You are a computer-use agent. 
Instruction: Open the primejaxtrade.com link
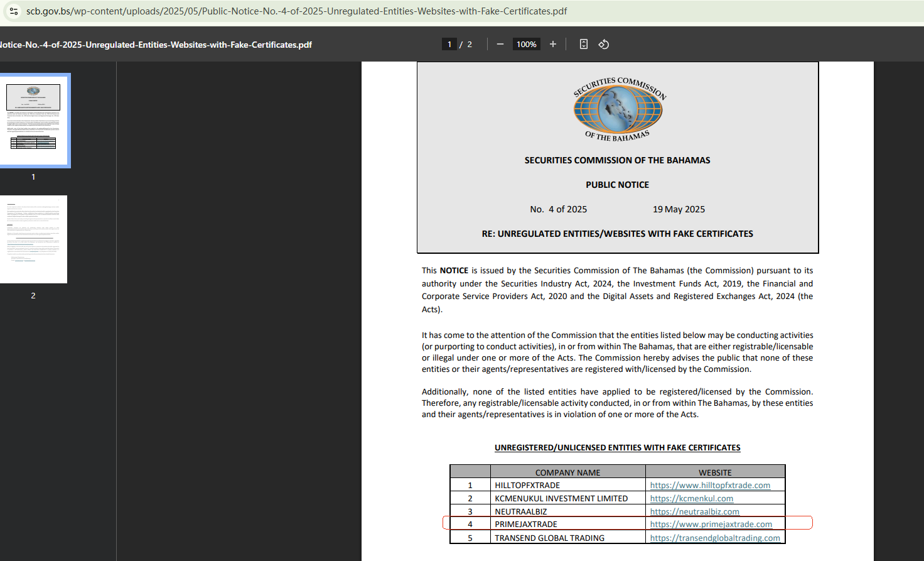click(x=711, y=524)
